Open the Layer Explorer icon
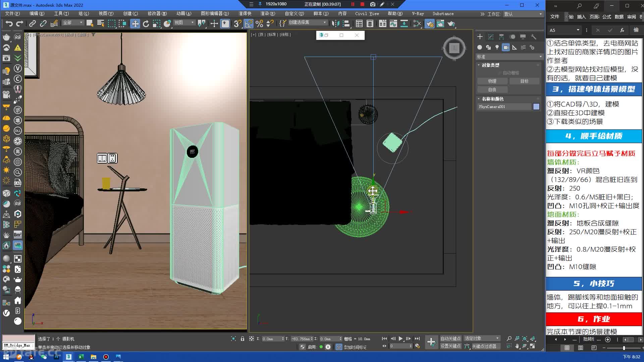 tap(370, 23)
